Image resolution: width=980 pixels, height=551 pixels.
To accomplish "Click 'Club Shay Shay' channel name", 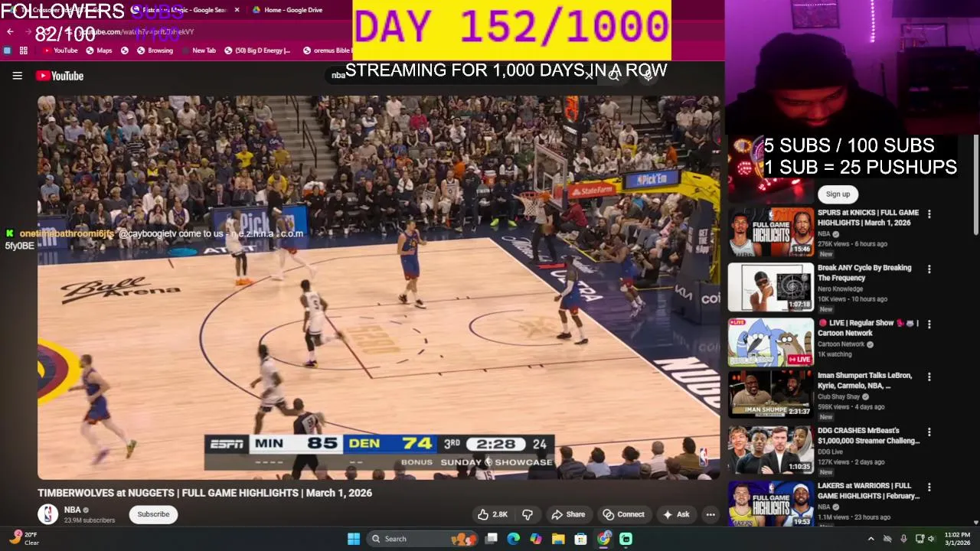I will coord(841,397).
